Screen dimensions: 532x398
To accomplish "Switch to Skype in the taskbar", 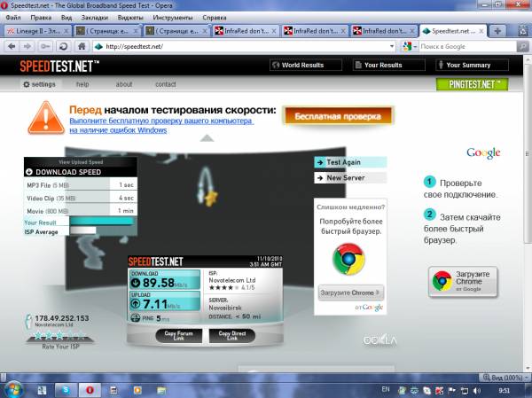I will 65,390.
